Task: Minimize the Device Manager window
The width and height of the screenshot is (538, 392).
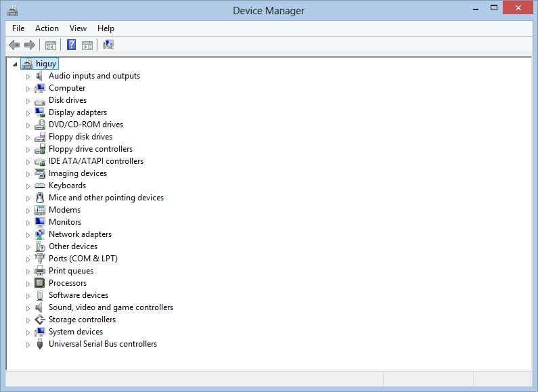Action: point(476,9)
